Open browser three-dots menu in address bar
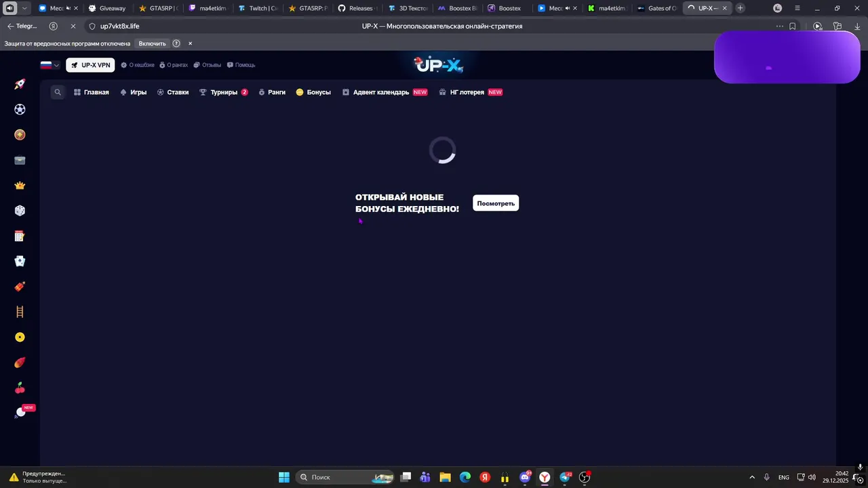This screenshot has height=488, width=868. 780,26
